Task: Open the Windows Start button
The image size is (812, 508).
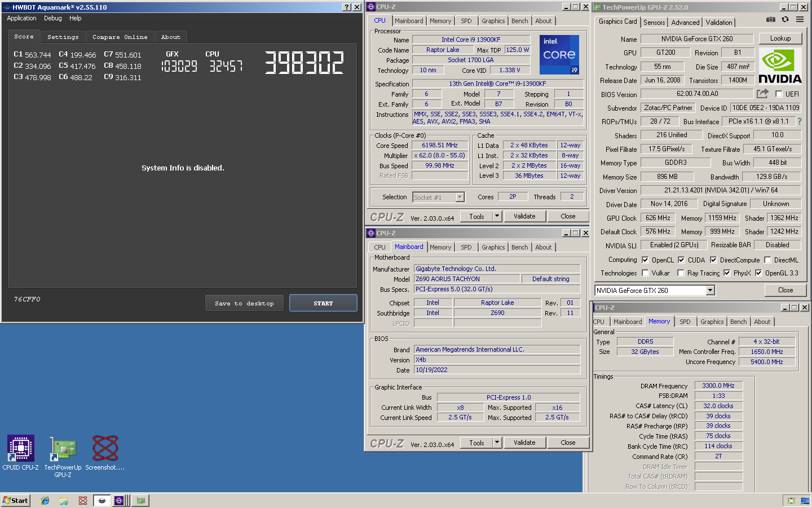Action: tap(15, 501)
